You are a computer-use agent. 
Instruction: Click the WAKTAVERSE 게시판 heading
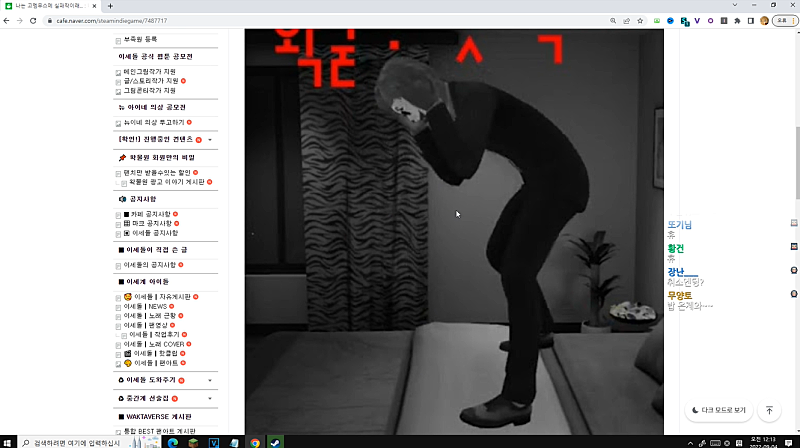coord(158,417)
